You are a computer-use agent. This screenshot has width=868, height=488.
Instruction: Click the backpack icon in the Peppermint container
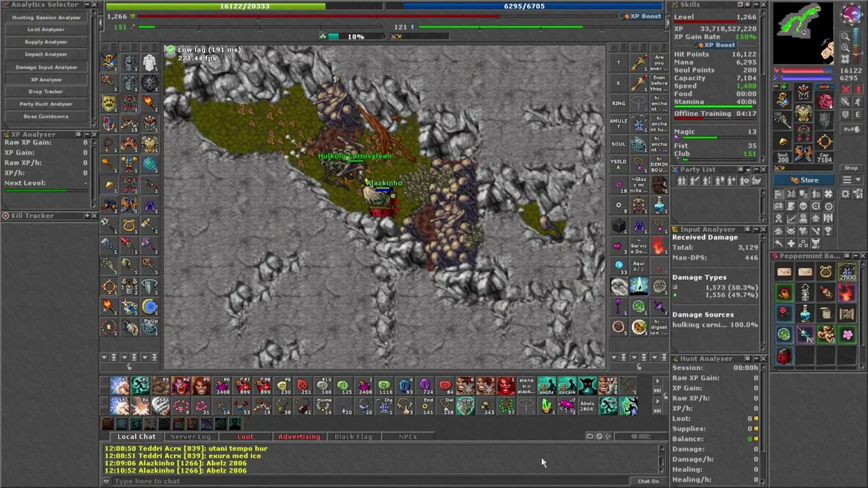tap(785, 355)
